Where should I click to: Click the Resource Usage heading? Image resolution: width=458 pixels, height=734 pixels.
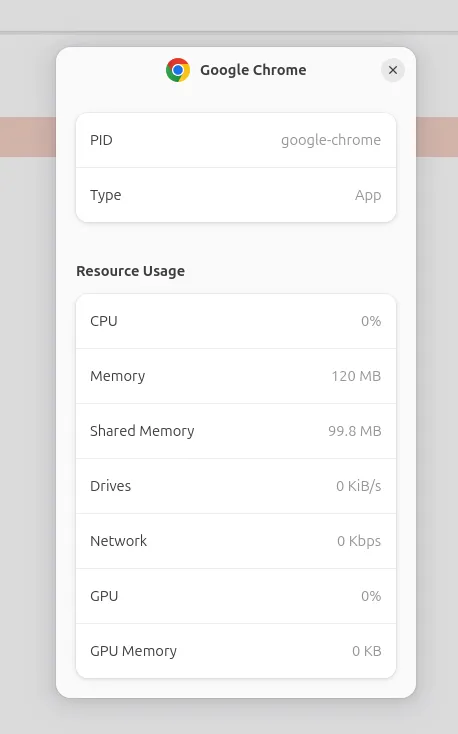pyautogui.click(x=131, y=271)
